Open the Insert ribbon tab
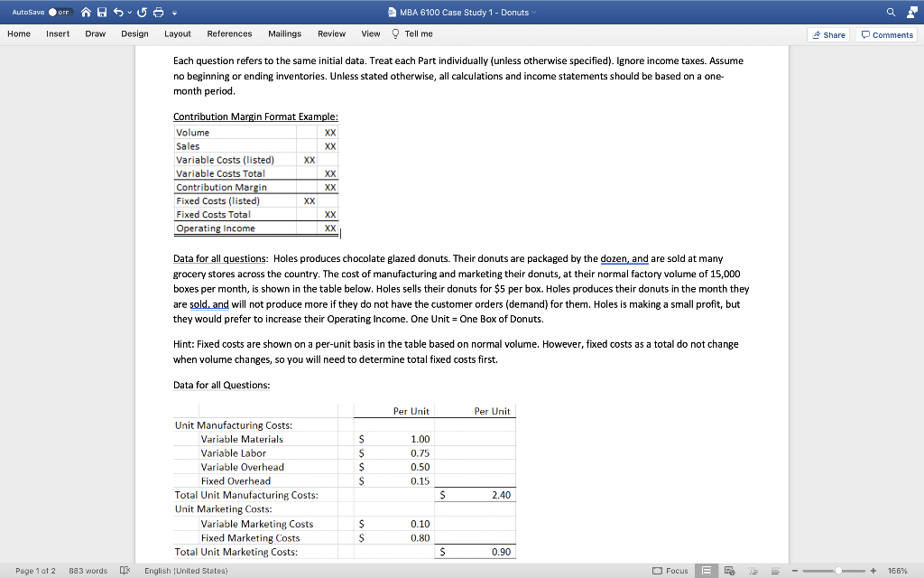Screen dimensions: 924x578 [58, 34]
